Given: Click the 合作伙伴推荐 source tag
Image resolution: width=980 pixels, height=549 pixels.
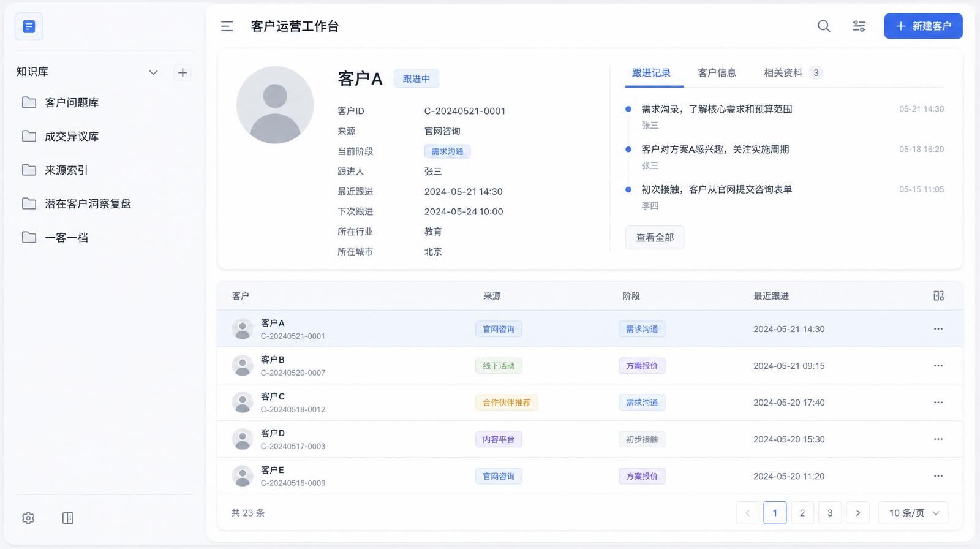Looking at the screenshot, I should pos(507,403).
